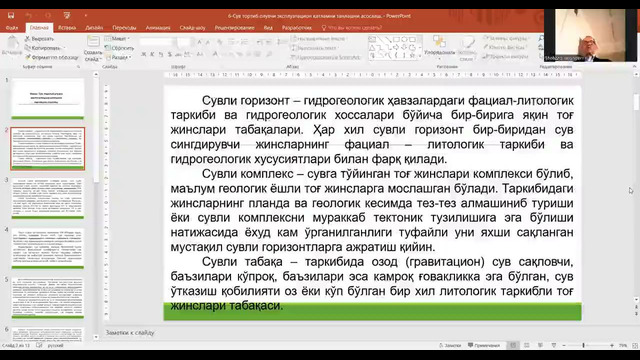Switch to normal view icon in status bar
This screenshot has width=640, height=360.
pos(513,345)
